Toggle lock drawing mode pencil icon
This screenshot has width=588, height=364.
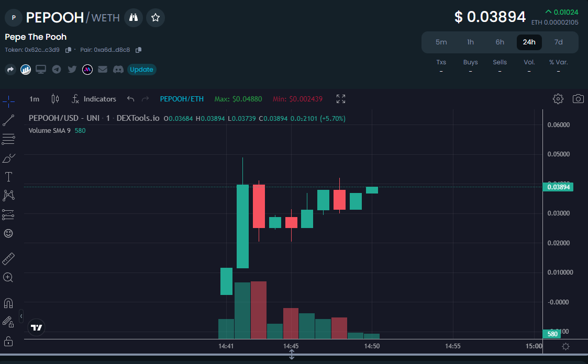click(8, 322)
